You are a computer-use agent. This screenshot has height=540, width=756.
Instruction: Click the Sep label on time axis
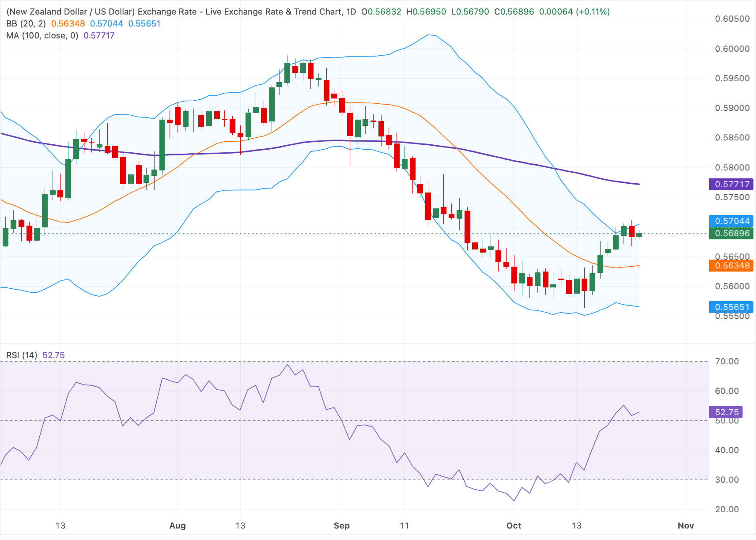click(x=342, y=525)
